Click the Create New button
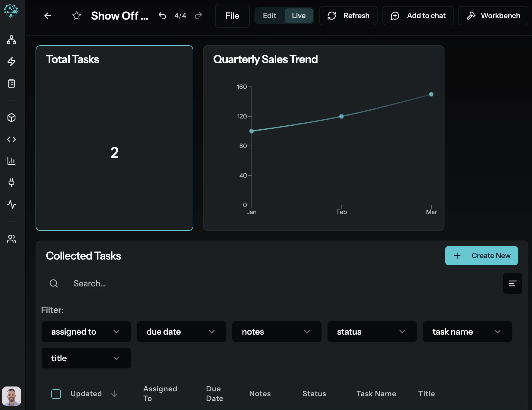This screenshot has height=410, width=532. [x=481, y=255]
